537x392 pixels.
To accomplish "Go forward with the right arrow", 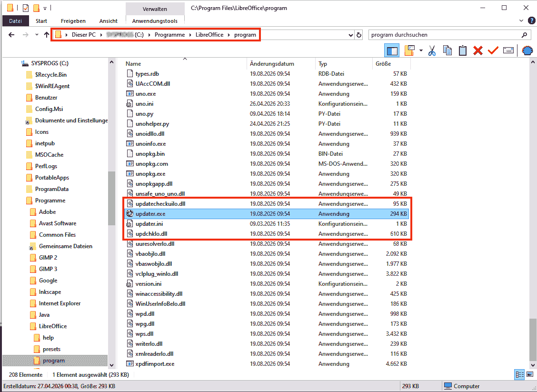I will (25, 35).
